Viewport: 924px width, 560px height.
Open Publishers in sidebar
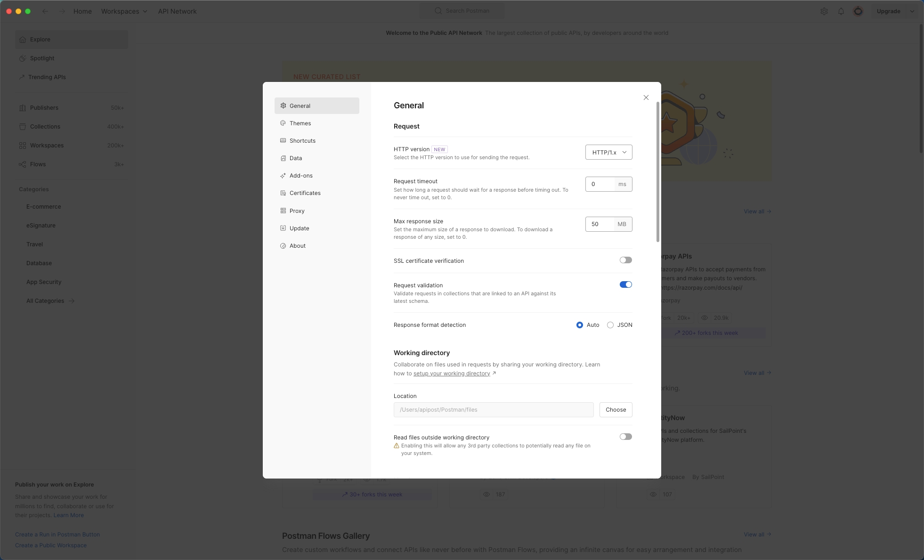pyautogui.click(x=72, y=108)
